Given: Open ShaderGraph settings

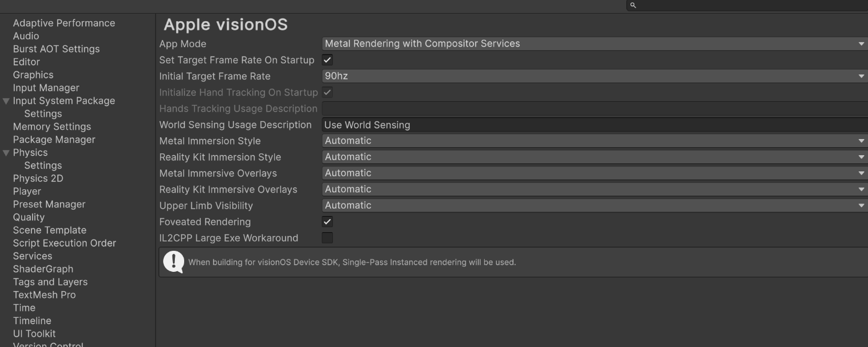Looking at the screenshot, I should tap(43, 269).
